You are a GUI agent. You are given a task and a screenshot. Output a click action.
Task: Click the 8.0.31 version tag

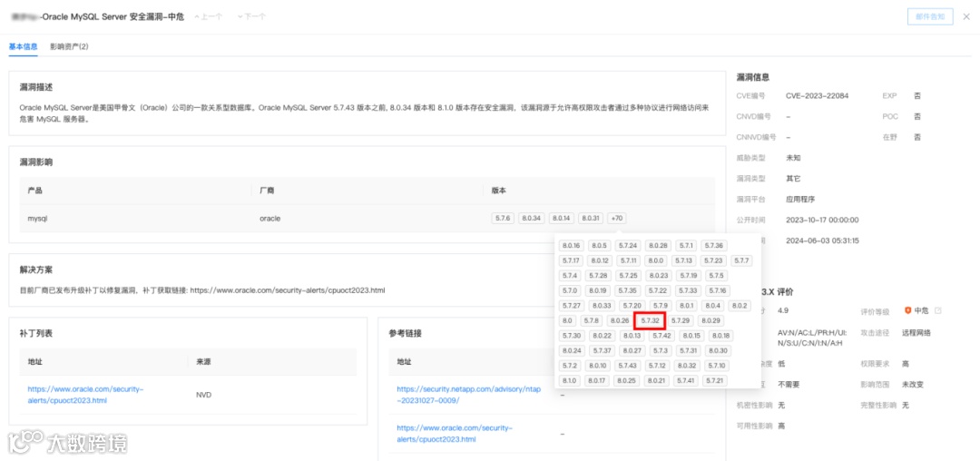(591, 218)
